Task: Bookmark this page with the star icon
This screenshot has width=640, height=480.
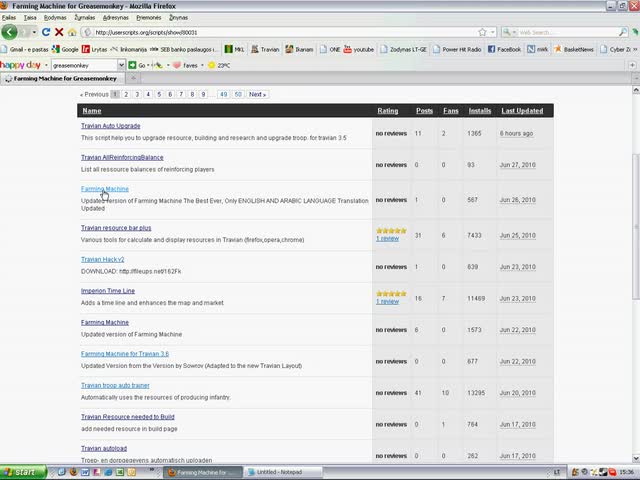Action: 482,32
